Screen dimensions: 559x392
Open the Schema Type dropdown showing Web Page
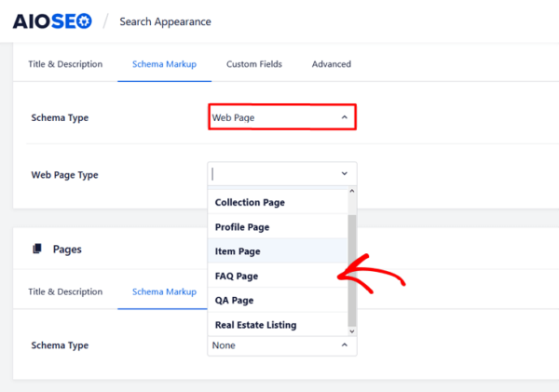[280, 117]
